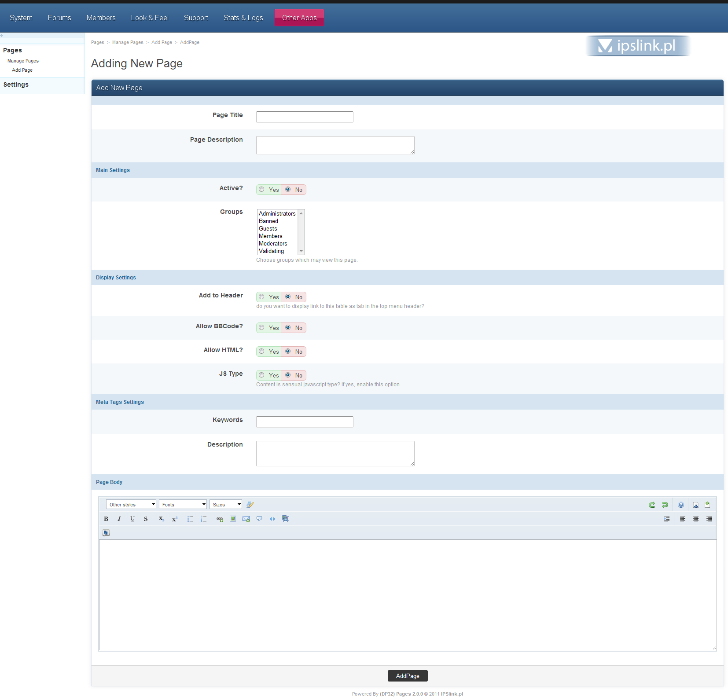Open the Other styles dropdown
728x700 pixels.
131,505
